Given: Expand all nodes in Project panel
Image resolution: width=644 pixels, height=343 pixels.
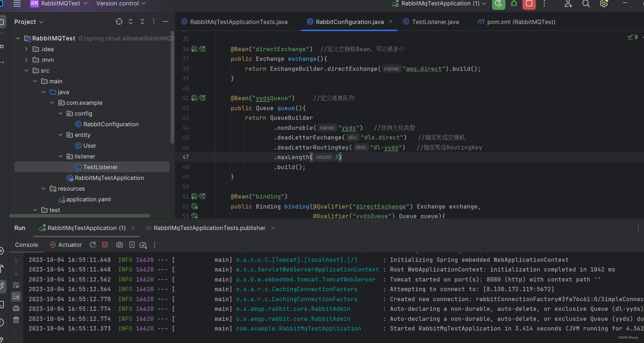Looking at the screenshot, I should point(131,22).
